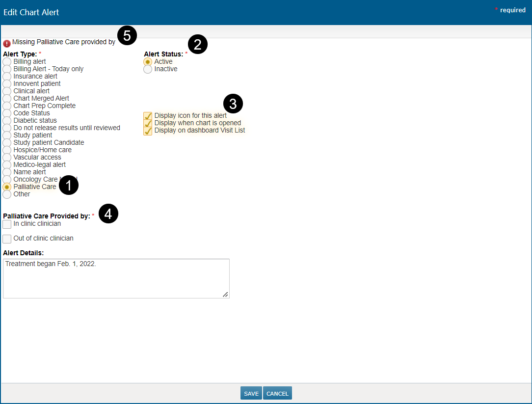Uncheck Display icon for this alert
This screenshot has height=404, width=532.
point(148,116)
